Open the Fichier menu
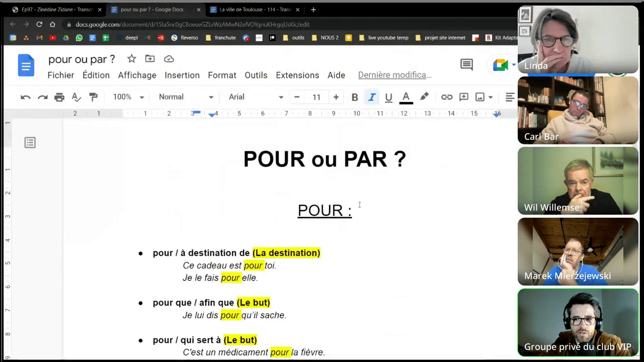 point(61,75)
